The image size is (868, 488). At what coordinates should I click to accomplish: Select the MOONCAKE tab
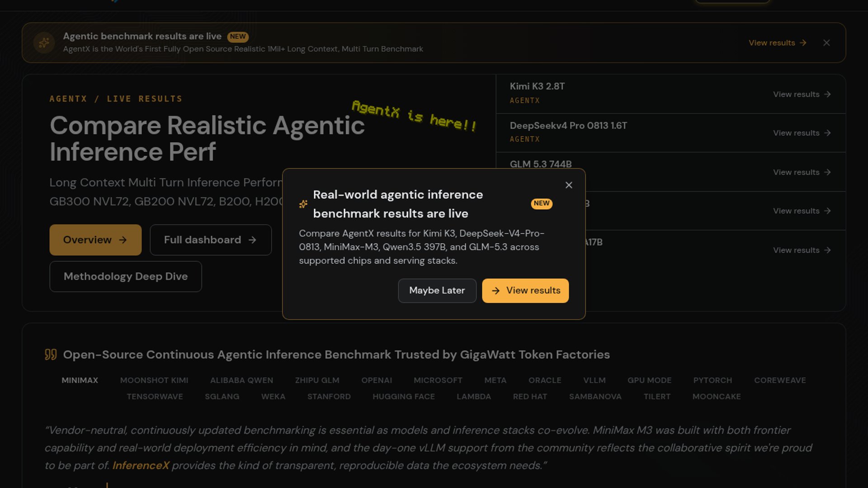point(717,397)
